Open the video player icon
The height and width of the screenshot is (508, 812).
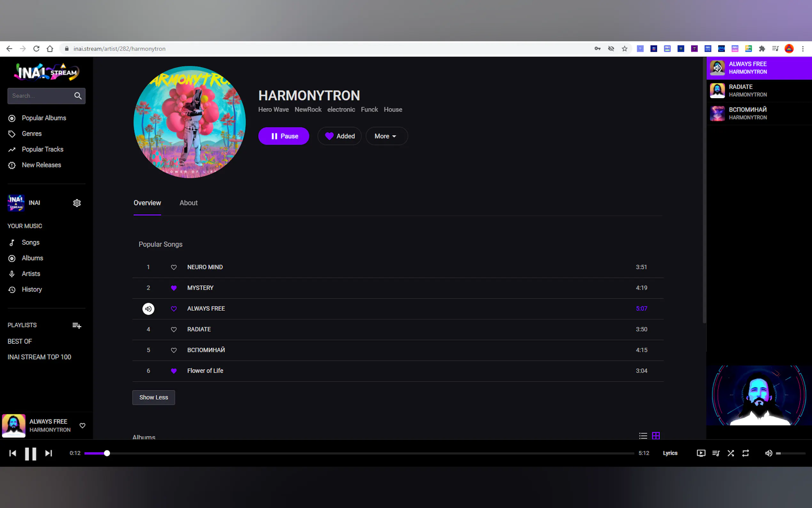click(x=701, y=453)
